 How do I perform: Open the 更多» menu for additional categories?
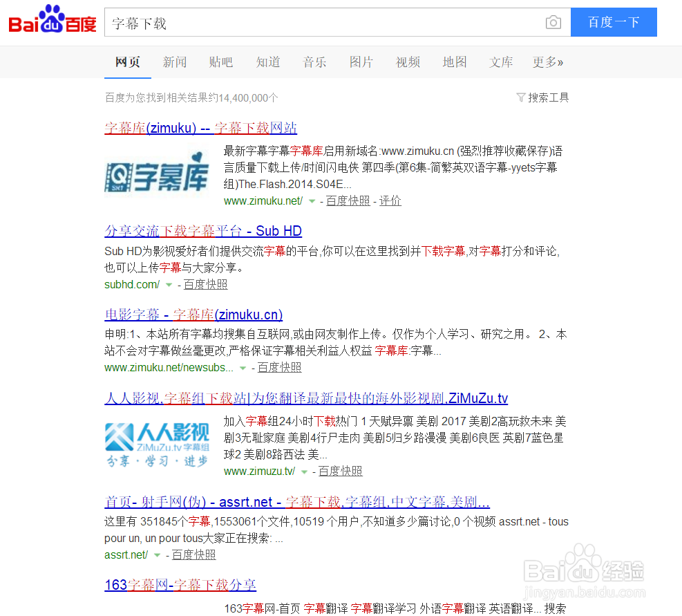point(548,62)
